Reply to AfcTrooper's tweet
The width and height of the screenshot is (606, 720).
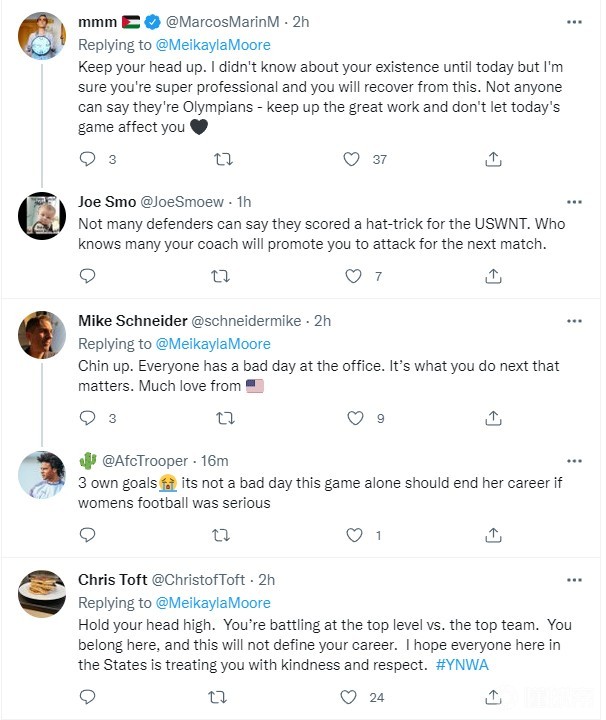click(87, 536)
